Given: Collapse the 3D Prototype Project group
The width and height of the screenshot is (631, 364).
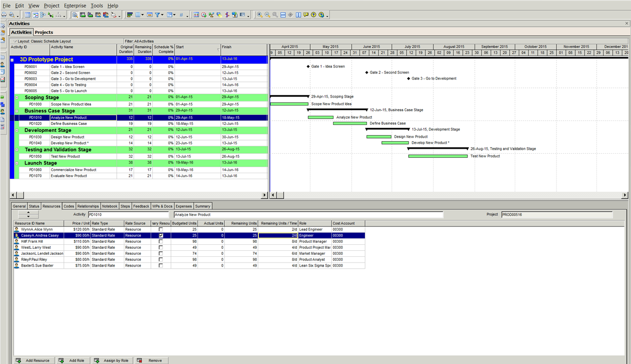Looking at the screenshot, I should (12, 60).
